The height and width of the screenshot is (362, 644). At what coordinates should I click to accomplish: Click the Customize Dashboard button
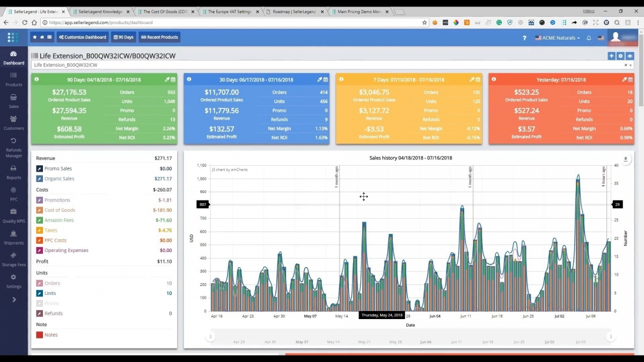point(82,37)
